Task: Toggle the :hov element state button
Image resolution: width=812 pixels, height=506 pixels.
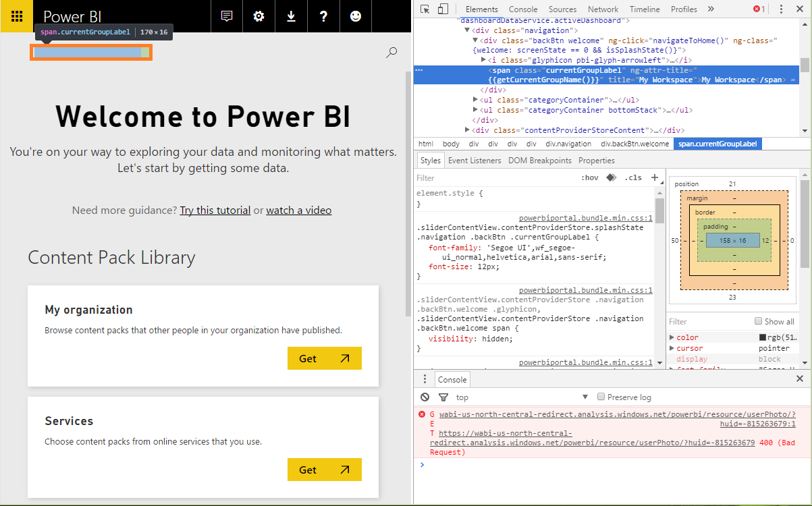Action: pyautogui.click(x=590, y=178)
